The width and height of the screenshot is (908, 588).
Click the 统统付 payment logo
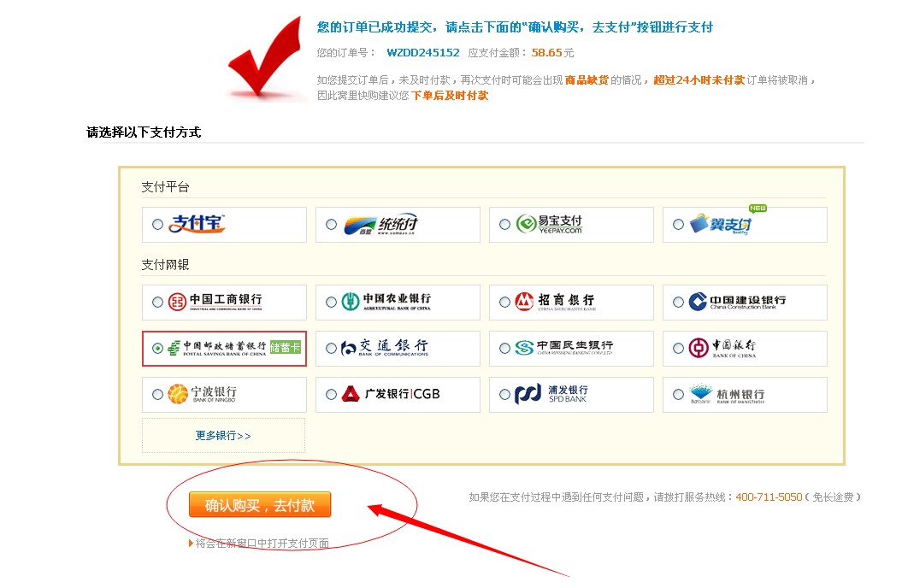pos(380,225)
